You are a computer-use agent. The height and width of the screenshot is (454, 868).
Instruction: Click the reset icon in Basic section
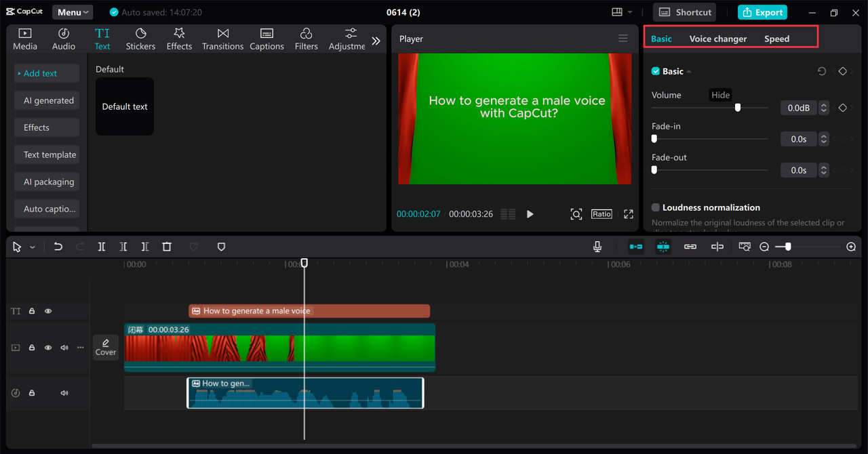(822, 71)
